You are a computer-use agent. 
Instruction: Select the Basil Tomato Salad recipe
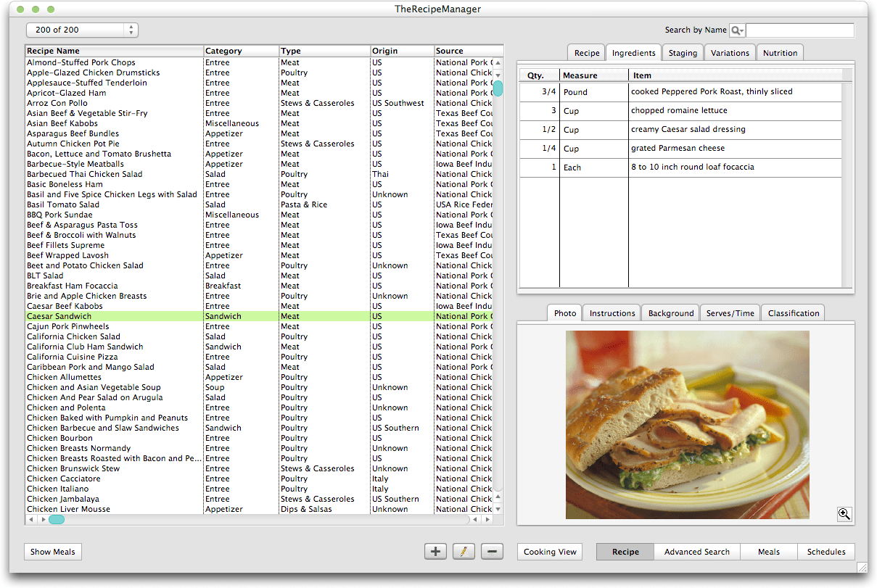(259, 204)
